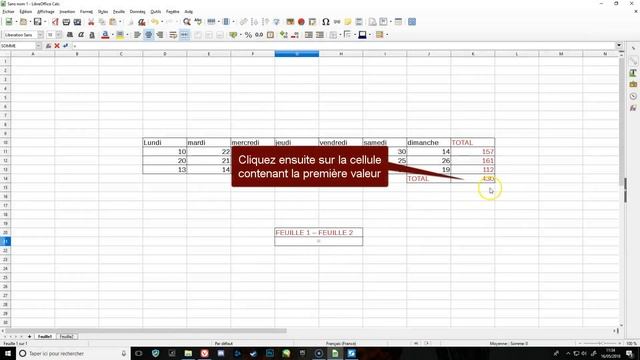Click the formula input line
Image resolution: width=640 pixels, height=360 pixels.
point(344,46)
